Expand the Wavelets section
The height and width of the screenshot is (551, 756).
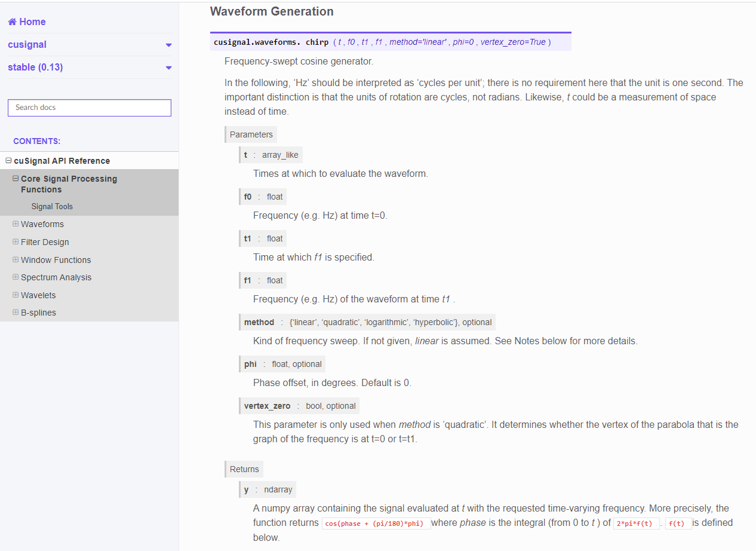click(16, 295)
